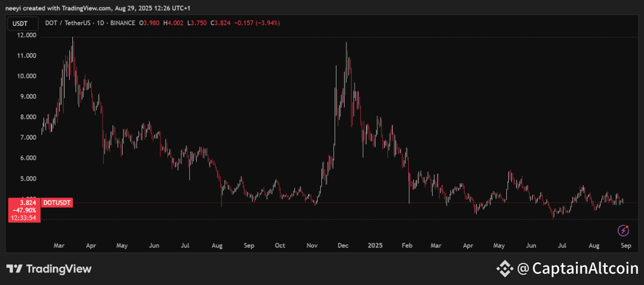The image size is (644, 285).
Task: Click the Sep label before Oct
Action: 249,245
